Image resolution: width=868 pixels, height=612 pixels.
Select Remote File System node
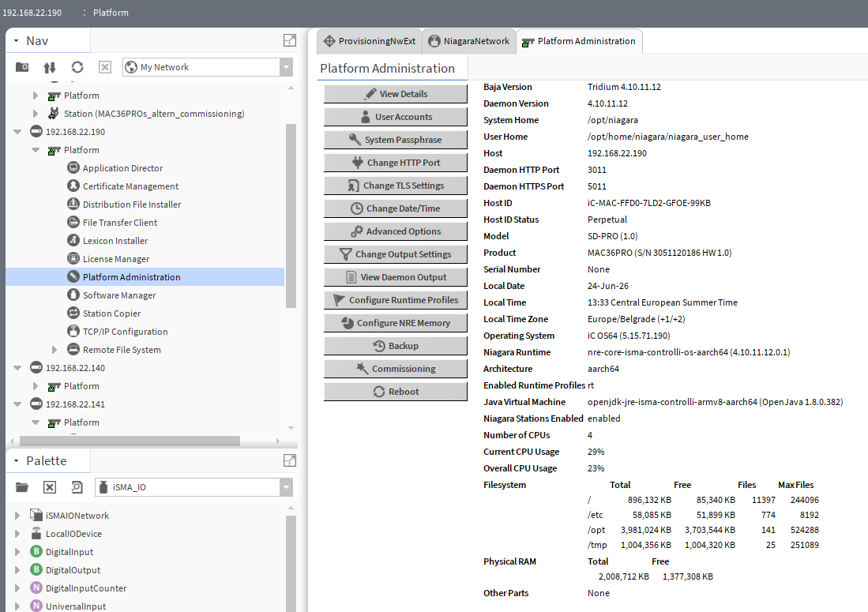(x=121, y=350)
